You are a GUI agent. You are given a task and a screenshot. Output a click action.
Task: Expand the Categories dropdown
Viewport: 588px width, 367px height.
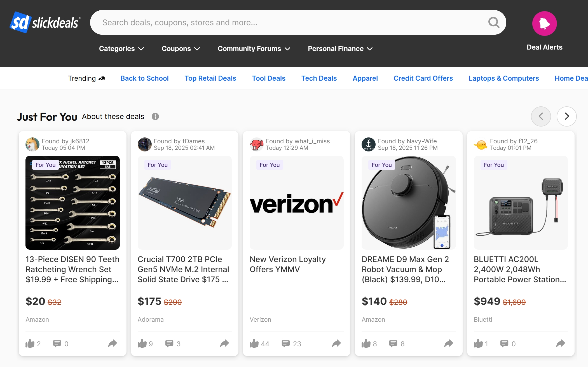click(x=121, y=49)
